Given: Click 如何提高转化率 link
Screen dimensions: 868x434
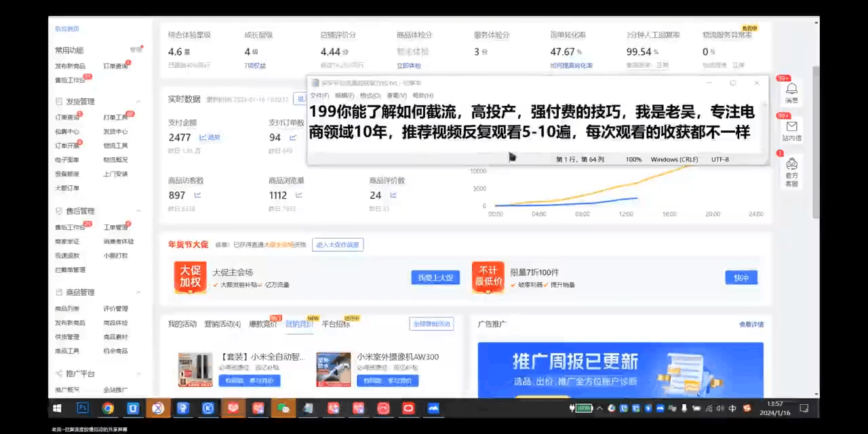Looking at the screenshot, I should point(572,66).
